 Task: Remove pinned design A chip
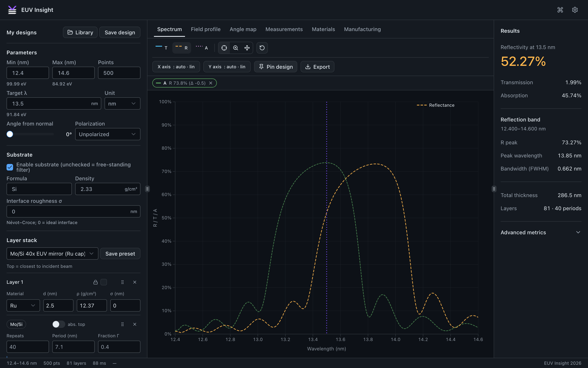point(211,83)
